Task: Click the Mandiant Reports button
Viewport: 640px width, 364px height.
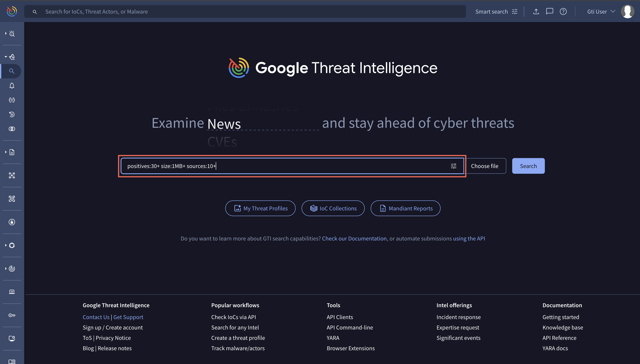Action: click(405, 208)
